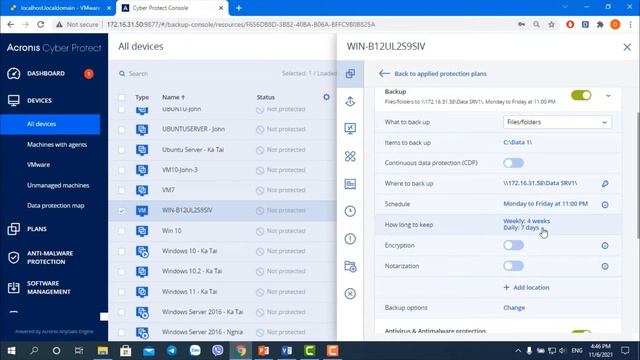Open Telegram from the taskbar
This screenshot has height=360, width=640.
point(172,351)
